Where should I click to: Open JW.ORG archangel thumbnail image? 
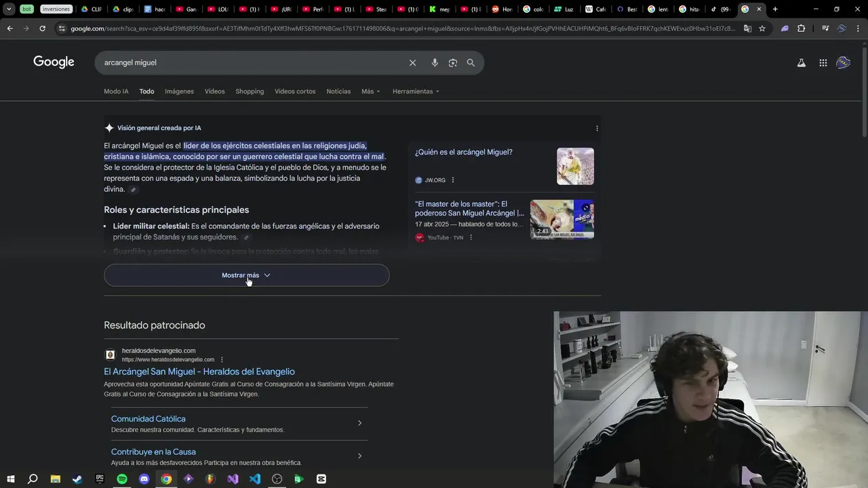(575, 166)
